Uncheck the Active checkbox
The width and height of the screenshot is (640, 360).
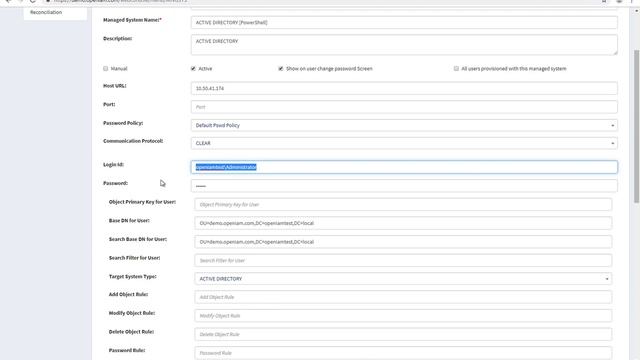click(193, 69)
